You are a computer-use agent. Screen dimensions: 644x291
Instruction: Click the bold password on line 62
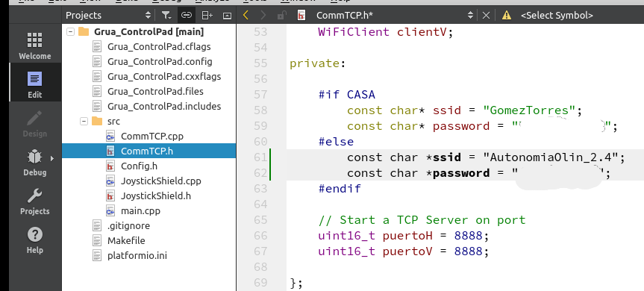(461, 174)
